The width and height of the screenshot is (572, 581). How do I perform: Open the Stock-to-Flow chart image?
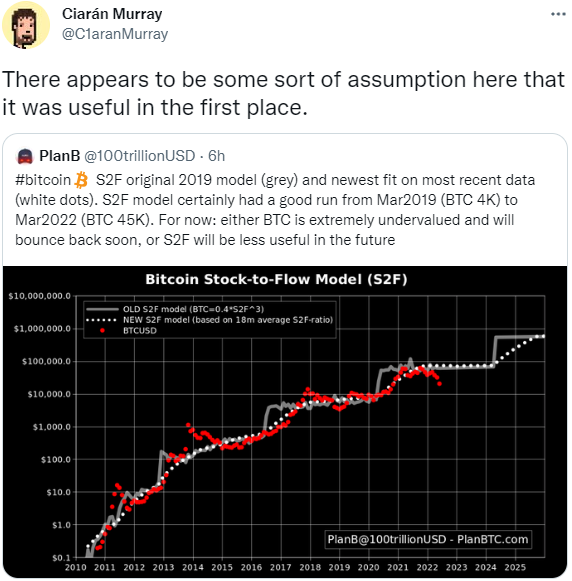click(285, 421)
